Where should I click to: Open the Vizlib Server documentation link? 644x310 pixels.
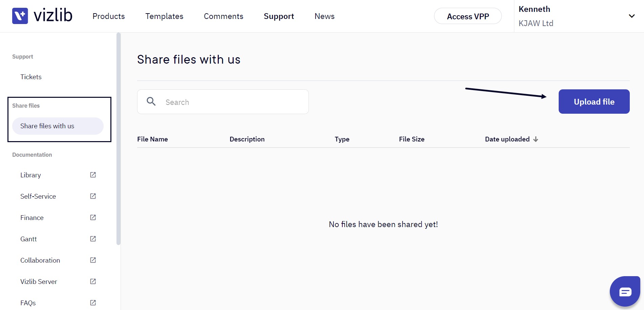(x=39, y=282)
